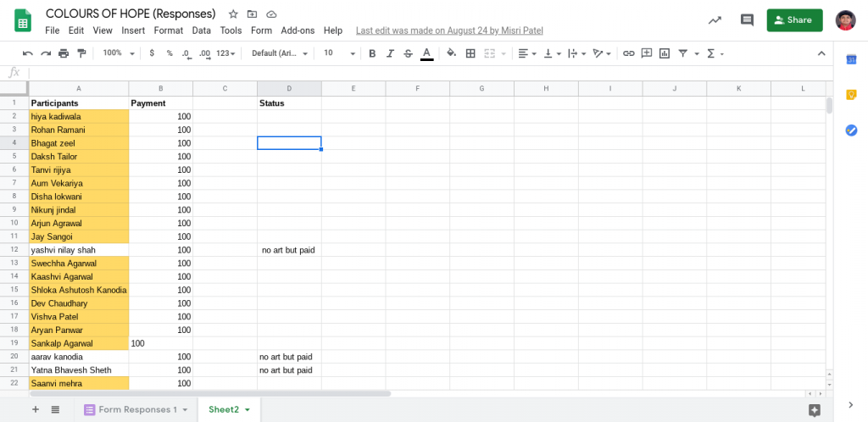
Task: Open the More formats 123 dropdown
Action: click(x=225, y=53)
